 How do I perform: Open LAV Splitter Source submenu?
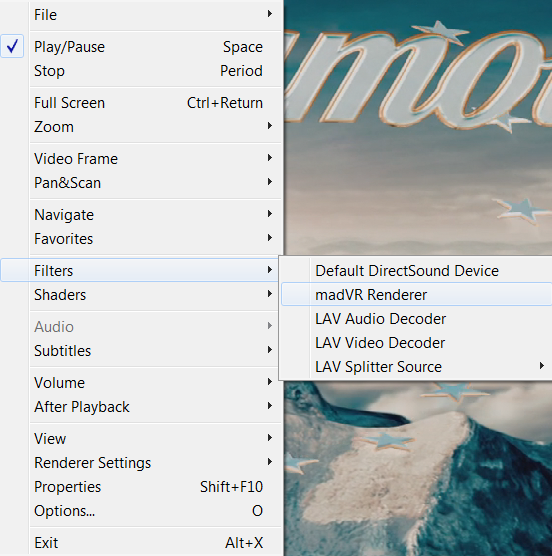pos(416,367)
